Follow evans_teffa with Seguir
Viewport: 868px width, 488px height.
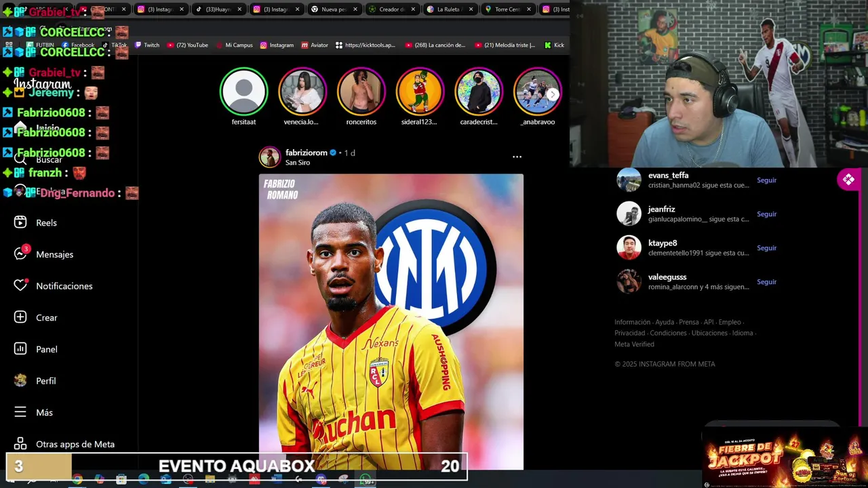pos(766,180)
